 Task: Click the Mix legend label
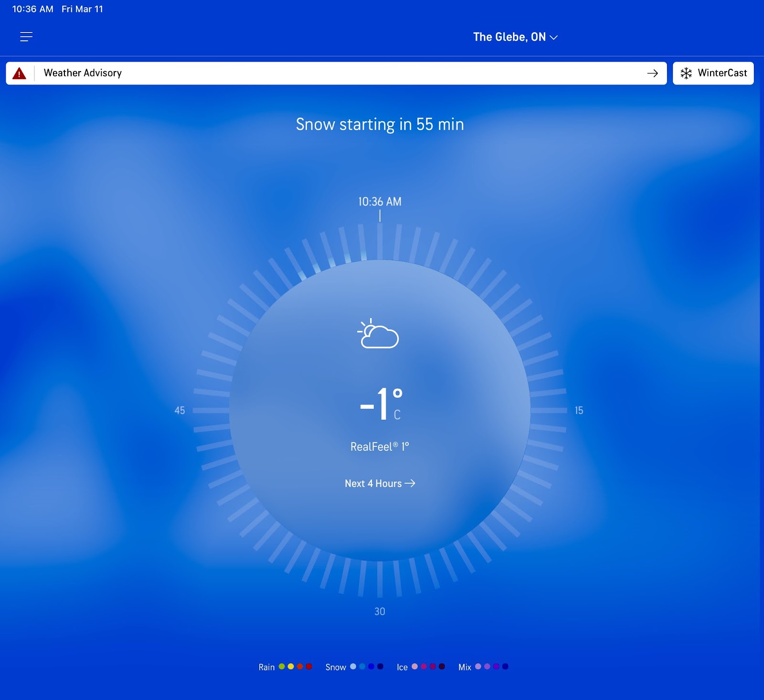(465, 667)
